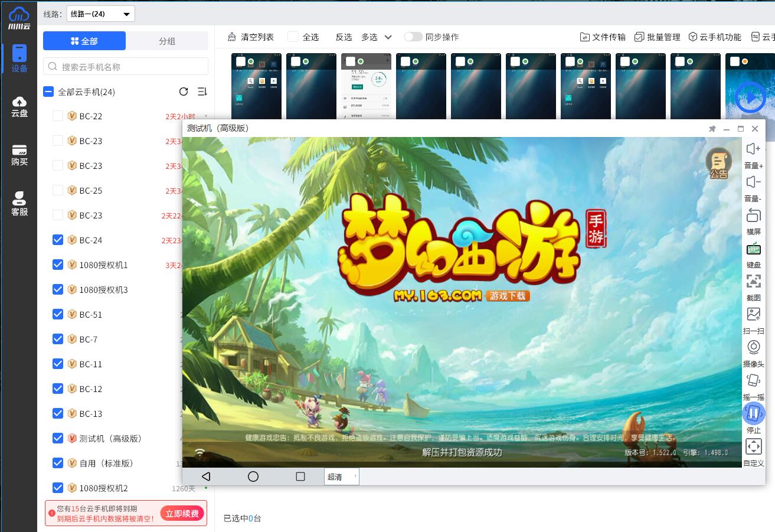The height and width of the screenshot is (532, 775).
Task: Click the 音量+ volume up icon
Action: [753, 149]
